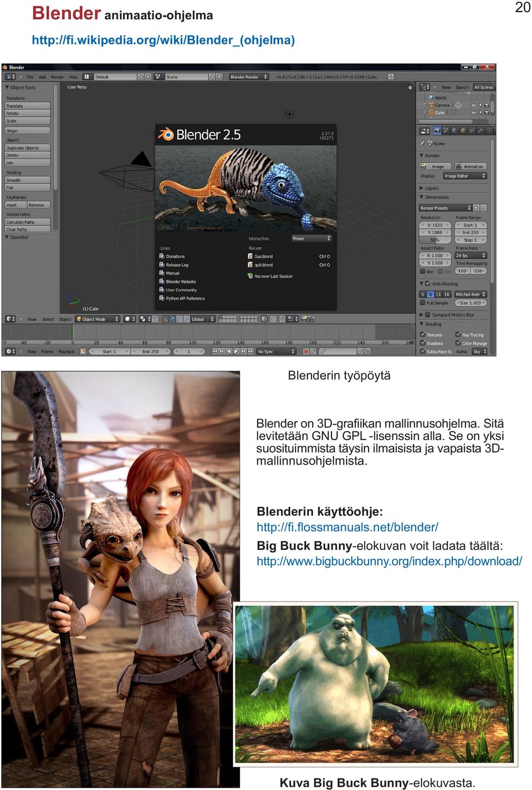Open the Display Image Editor dropdown
This screenshot has width=532, height=790.
click(464, 176)
